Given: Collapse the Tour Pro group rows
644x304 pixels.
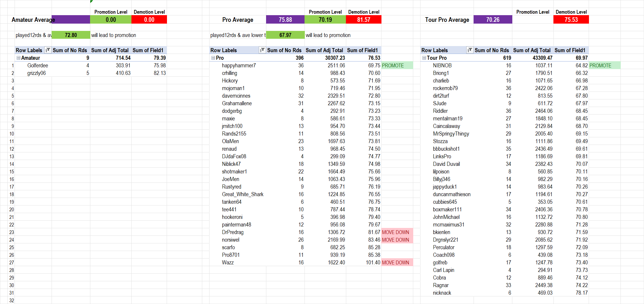Looking at the screenshot, I should [424, 58].
